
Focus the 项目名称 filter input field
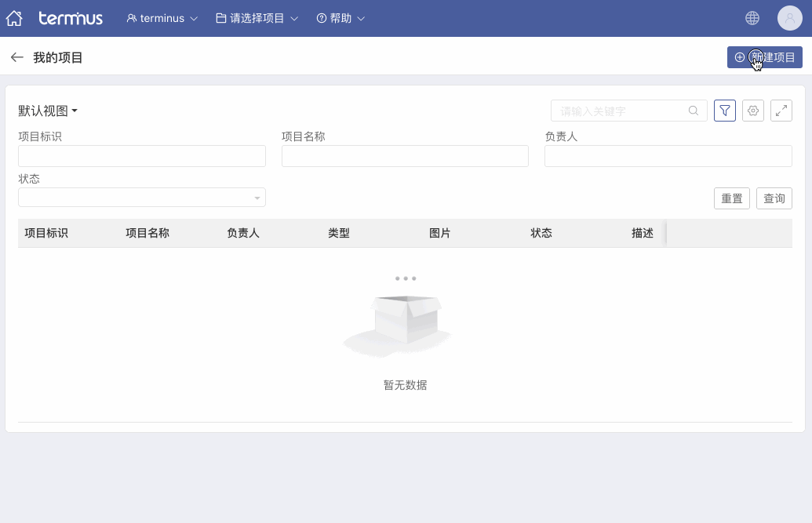405,156
